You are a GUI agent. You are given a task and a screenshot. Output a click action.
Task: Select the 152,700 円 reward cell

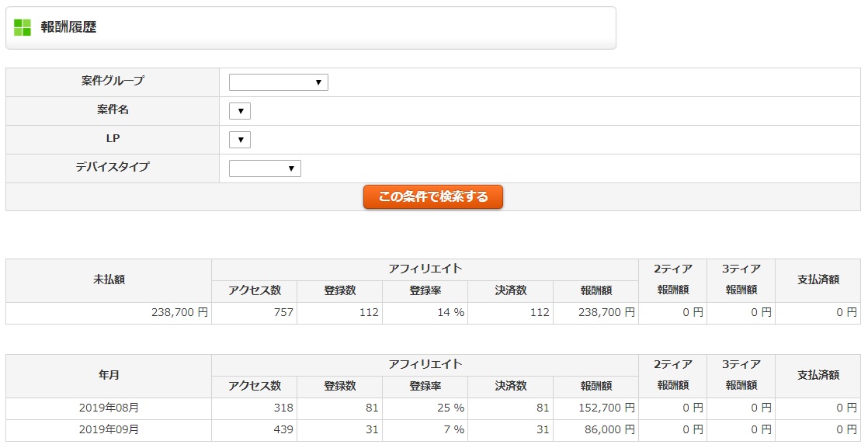pyautogui.click(x=607, y=408)
